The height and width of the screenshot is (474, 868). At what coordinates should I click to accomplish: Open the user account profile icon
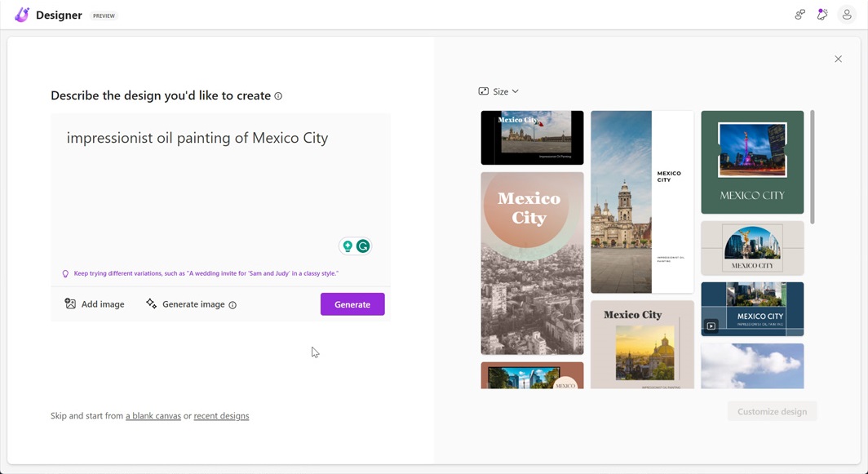point(847,15)
